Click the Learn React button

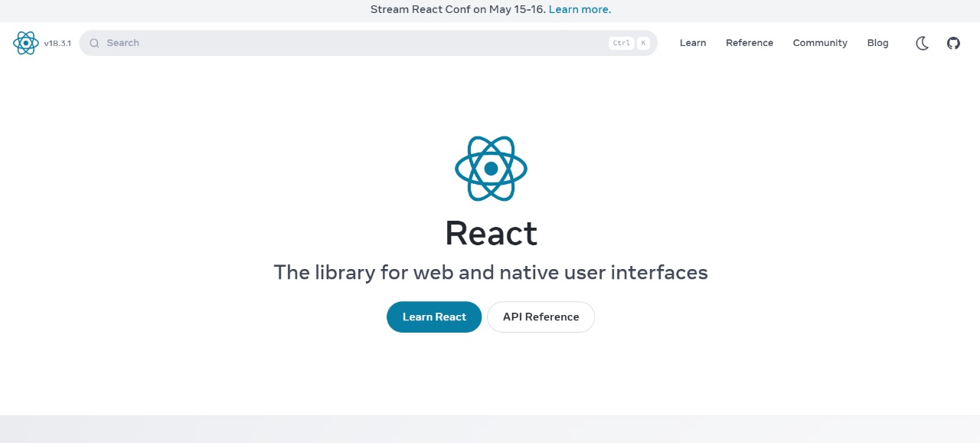click(433, 317)
